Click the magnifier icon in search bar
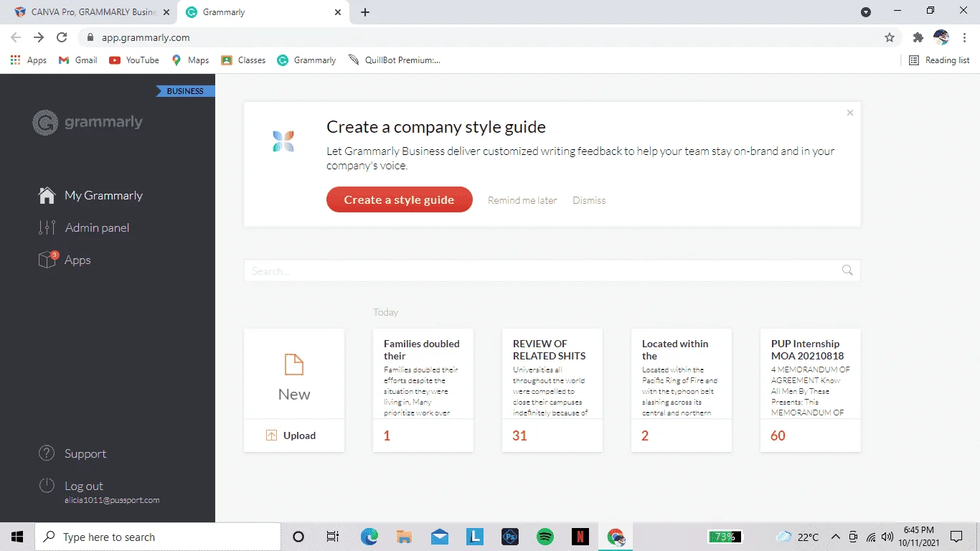The height and width of the screenshot is (551, 980). pyautogui.click(x=847, y=270)
